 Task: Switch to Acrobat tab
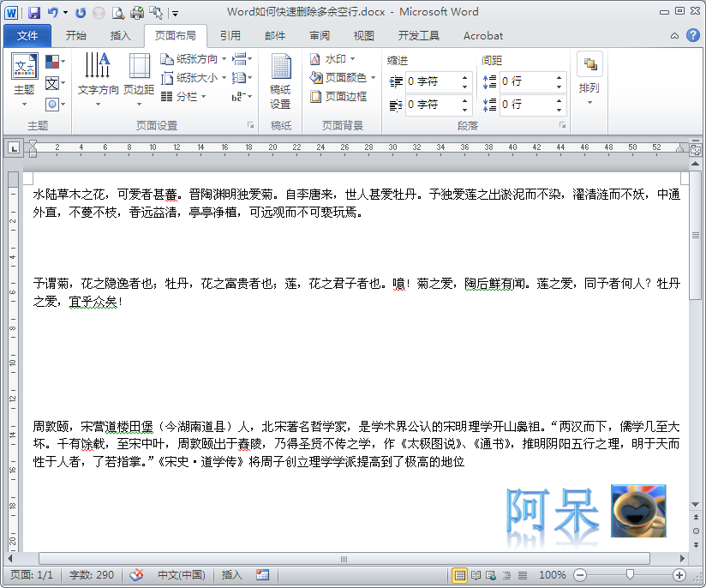coord(483,36)
